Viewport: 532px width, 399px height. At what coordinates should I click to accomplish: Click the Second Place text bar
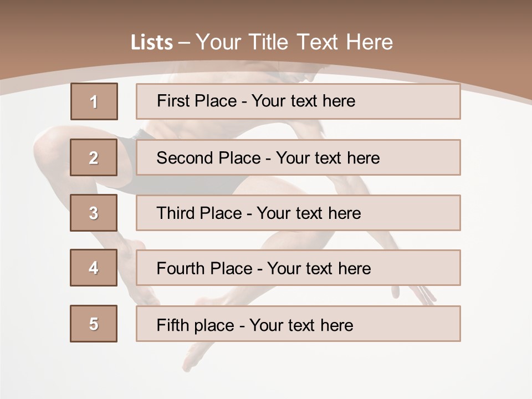point(298,157)
